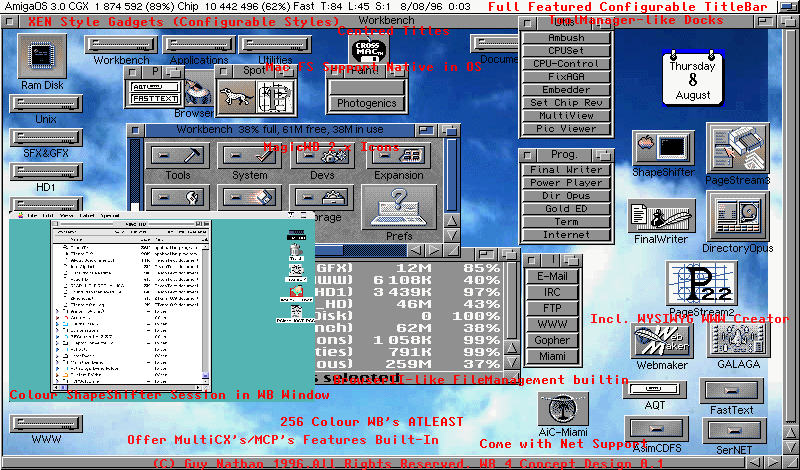800x470 pixels.
Task: Open the Ram Disk icon
Action: tap(42, 56)
